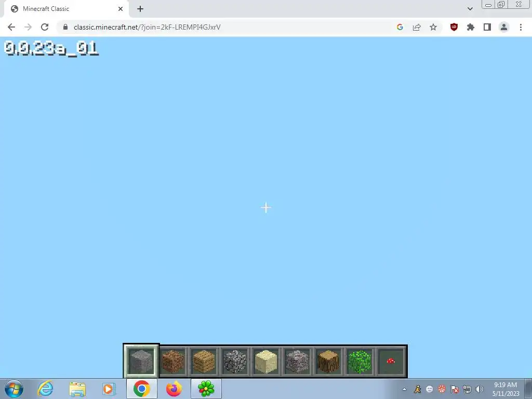Select the wood log block in hotbar

[x=328, y=362]
